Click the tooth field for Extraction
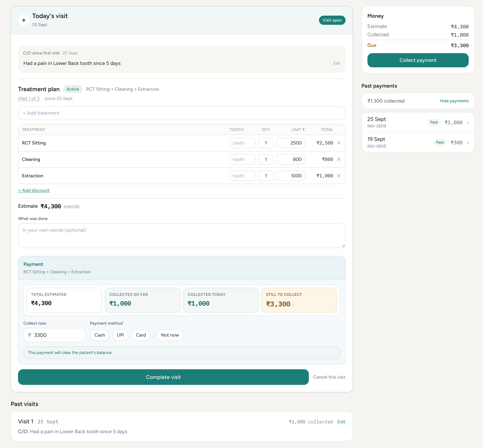 click(x=242, y=176)
